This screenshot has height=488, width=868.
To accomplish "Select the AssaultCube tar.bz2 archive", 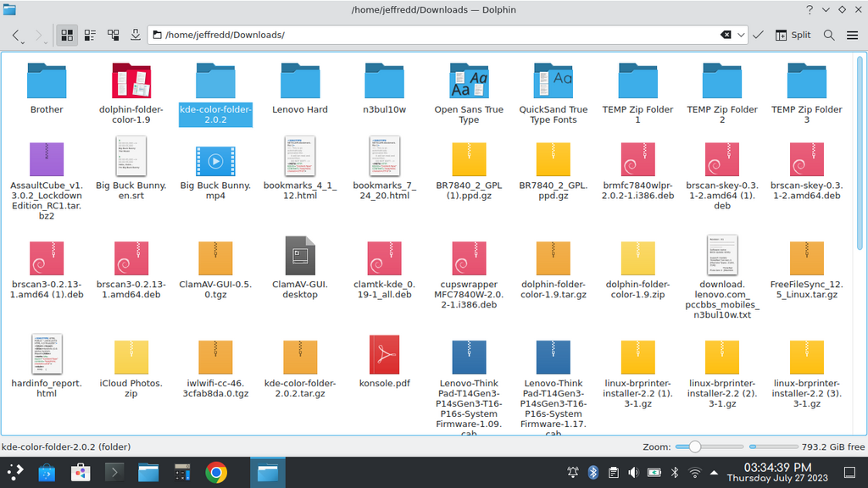I will tap(47, 180).
